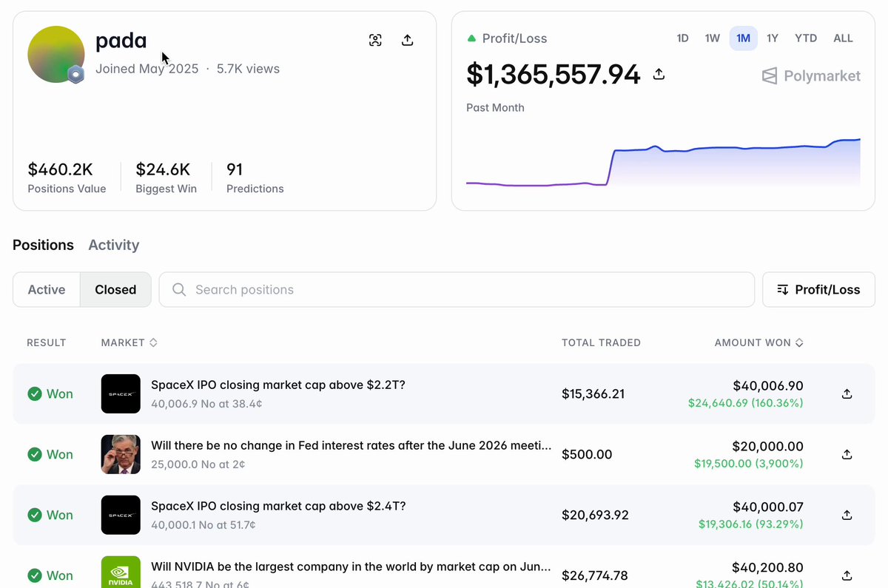888x588 pixels.
Task: Open the Fed interest rates market thumbnail
Action: (121, 455)
